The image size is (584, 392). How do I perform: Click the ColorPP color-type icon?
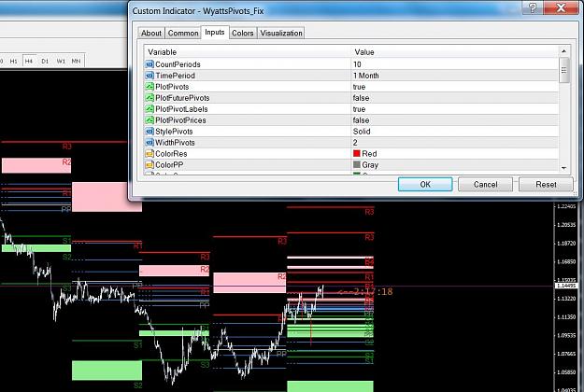(x=150, y=165)
